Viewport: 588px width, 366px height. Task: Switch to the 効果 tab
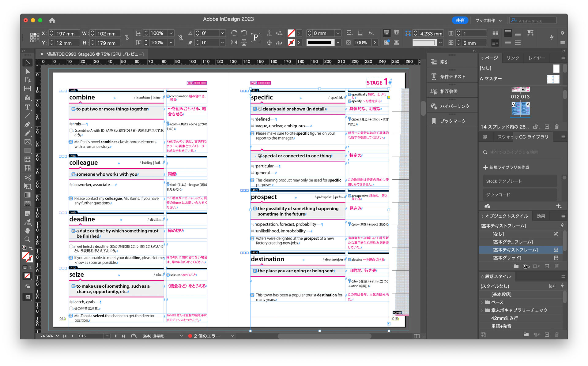coord(541,216)
